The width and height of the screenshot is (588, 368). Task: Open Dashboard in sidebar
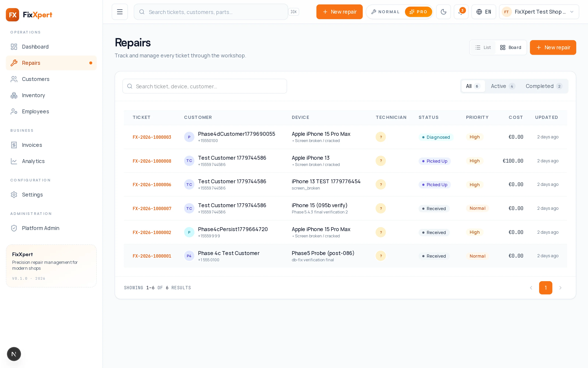(x=51, y=47)
